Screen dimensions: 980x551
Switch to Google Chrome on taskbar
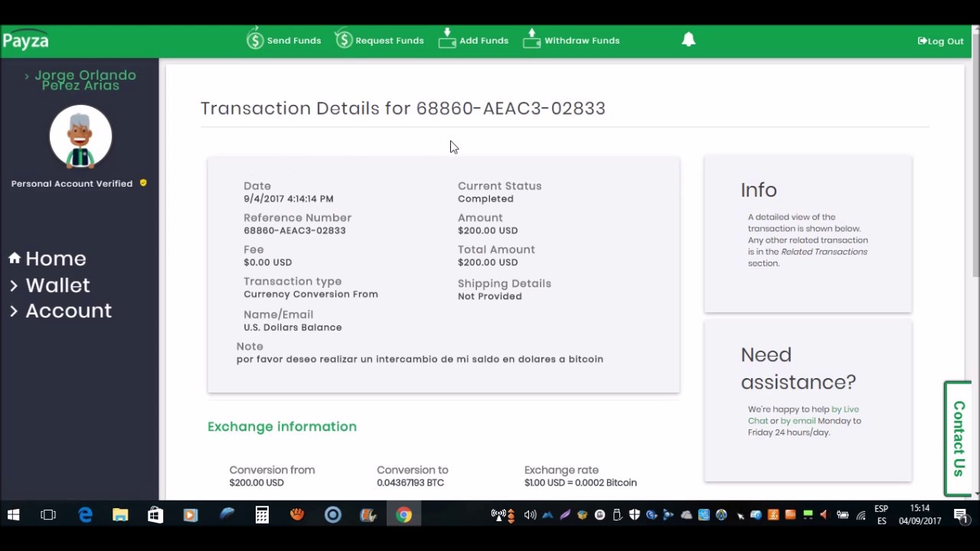coord(403,515)
